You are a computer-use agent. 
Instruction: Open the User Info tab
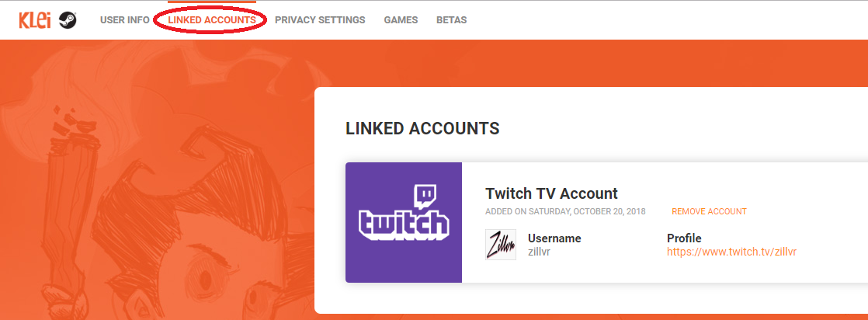pyautogui.click(x=124, y=20)
